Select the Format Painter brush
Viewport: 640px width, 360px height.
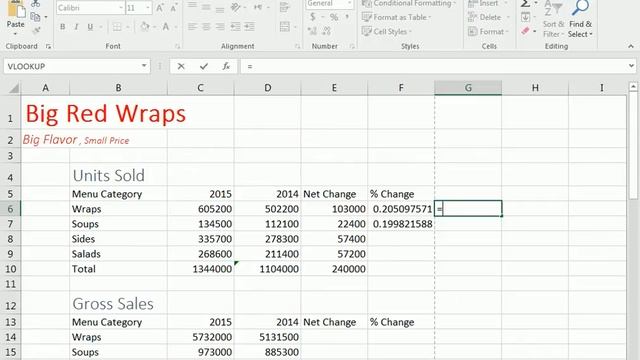(x=36, y=30)
